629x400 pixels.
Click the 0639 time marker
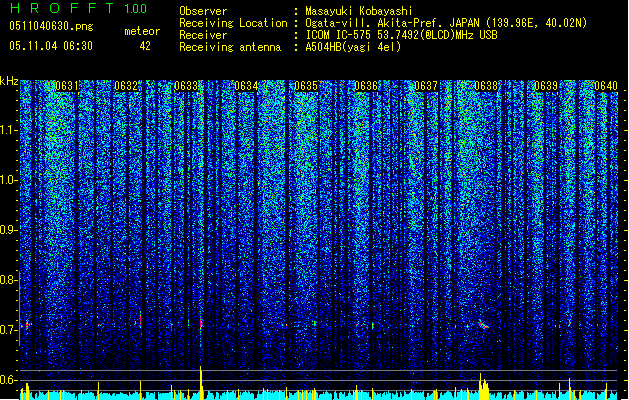(546, 86)
